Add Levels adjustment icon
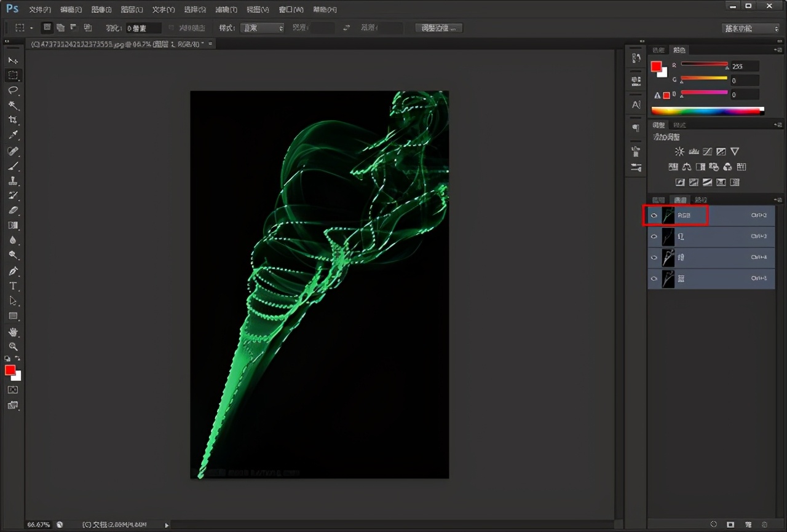Viewport: 787px width, 532px height. pos(694,151)
